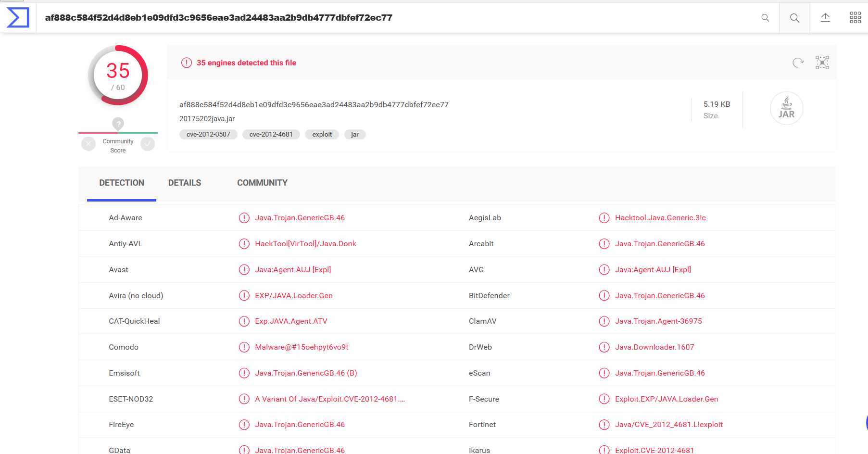Click 'A Variant Of Java/Exploit.CVE-2012-4681' result
Image resolution: width=868 pixels, height=454 pixels.
[330, 399]
